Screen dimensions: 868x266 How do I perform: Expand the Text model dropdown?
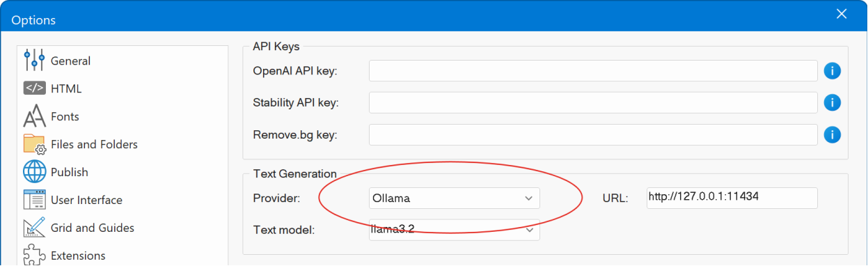coord(455,230)
